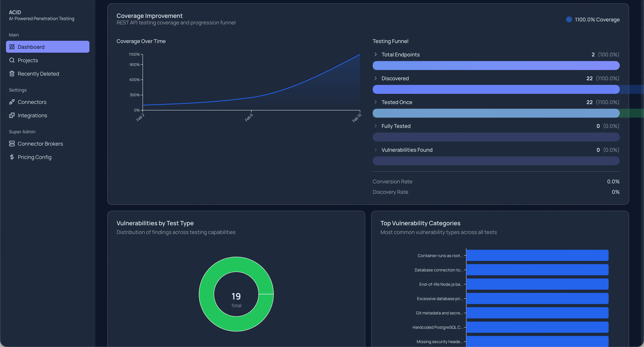Click the 'Hardcoded PostgreSQL C...' bar
Image resolution: width=644 pixels, height=347 pixels.
537,327
